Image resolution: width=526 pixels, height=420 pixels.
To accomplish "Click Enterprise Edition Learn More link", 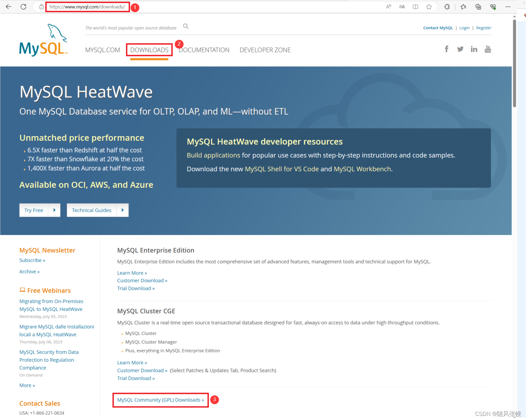I will click(132, 273).
